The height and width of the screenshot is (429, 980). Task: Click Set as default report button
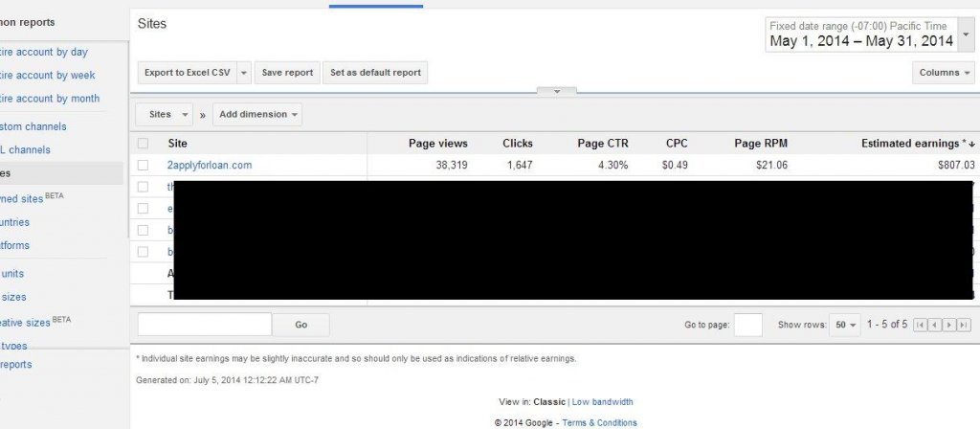click(x=375, y=73)
